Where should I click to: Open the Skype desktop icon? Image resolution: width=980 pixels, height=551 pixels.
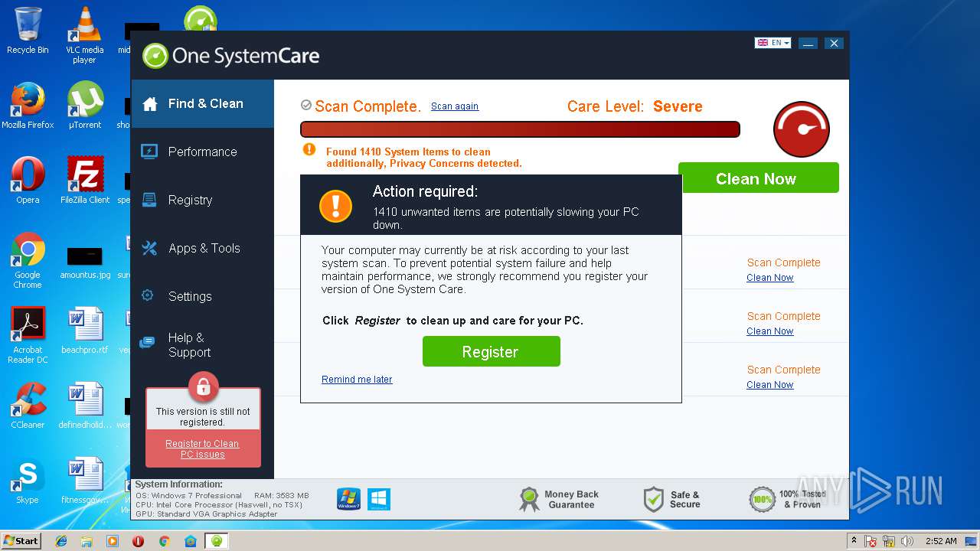28,481
